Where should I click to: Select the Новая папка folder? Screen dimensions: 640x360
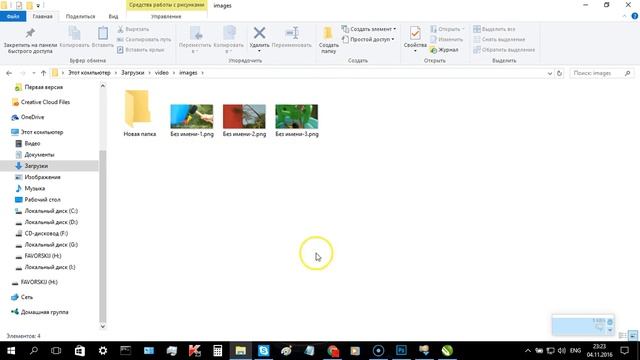click(140, 113)
